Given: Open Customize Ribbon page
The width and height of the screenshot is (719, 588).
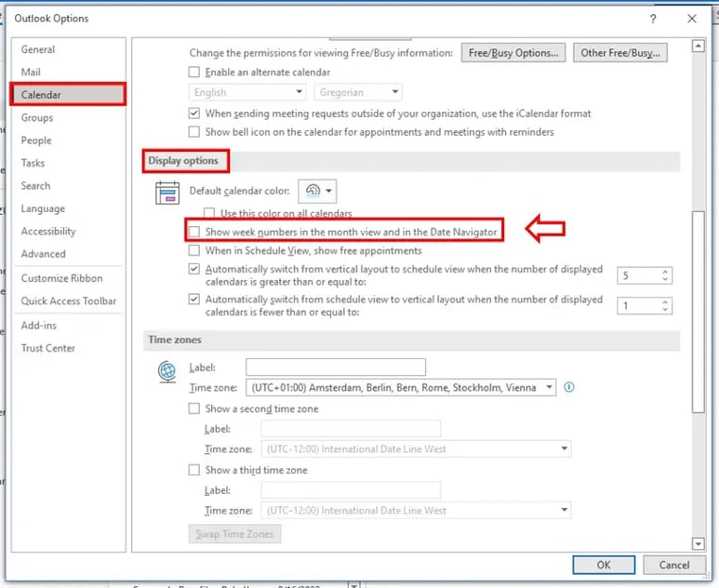Looking at the screenshot, I should click(x=69, y=278).
